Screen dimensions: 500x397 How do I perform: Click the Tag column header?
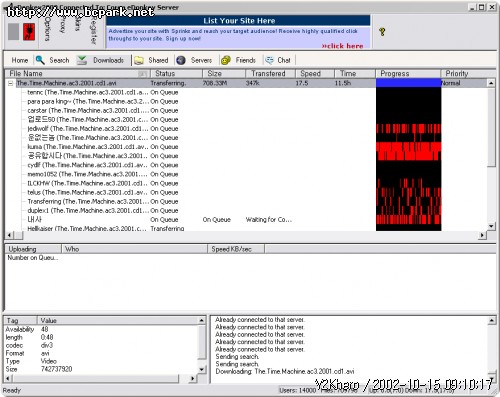[20, 321]
